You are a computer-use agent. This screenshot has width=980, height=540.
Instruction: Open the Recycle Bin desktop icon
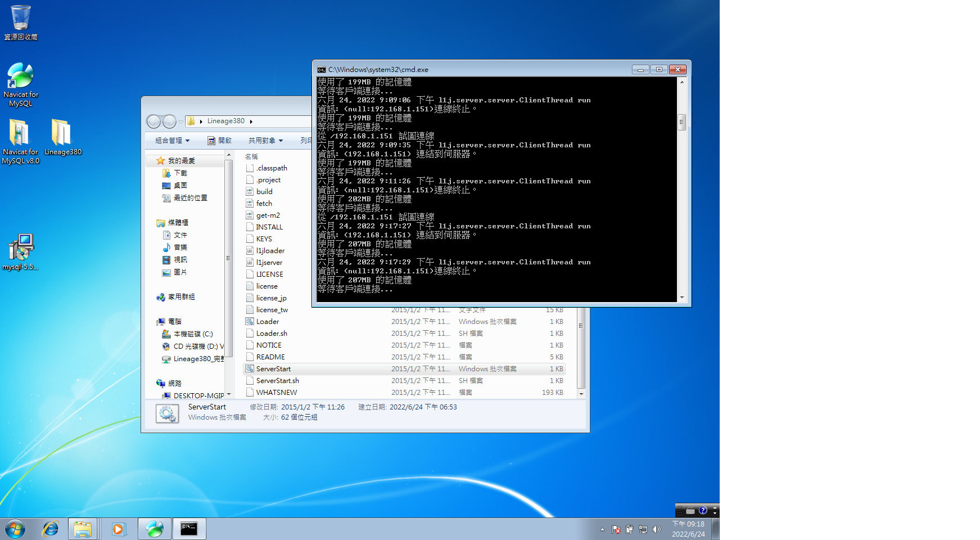(x=21, y=23)
